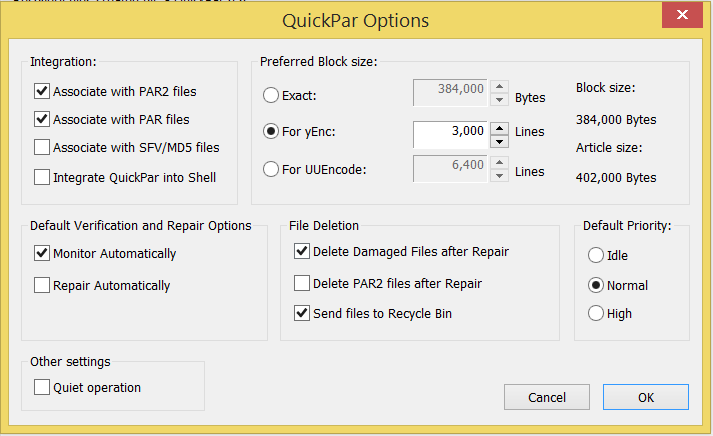Viewport: 713px width, 436px height.
Task: Click up arrow of Exact bytes spinner
Action: 499,86
